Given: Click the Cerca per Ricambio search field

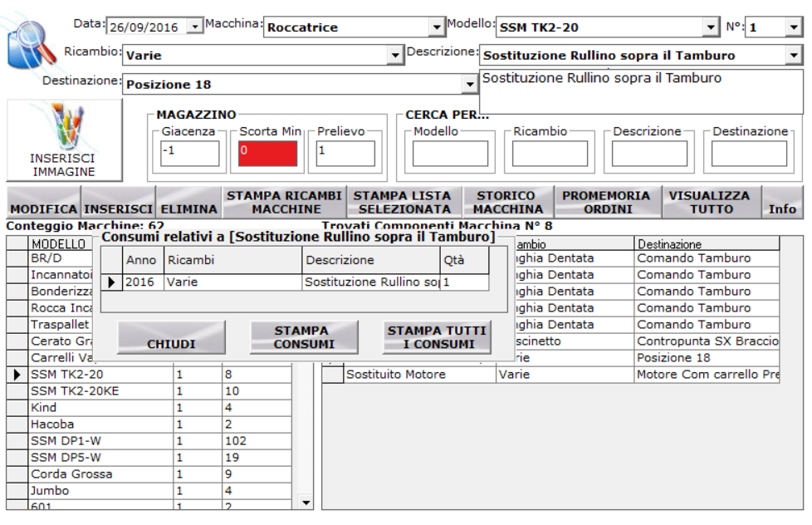Looking at the screenshot, I should point(550,154).
